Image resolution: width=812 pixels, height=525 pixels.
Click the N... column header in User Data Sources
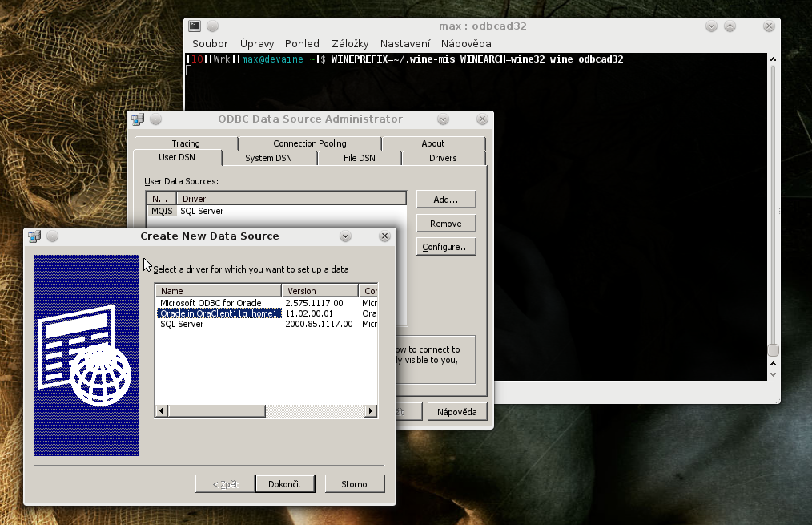(162, 199)
